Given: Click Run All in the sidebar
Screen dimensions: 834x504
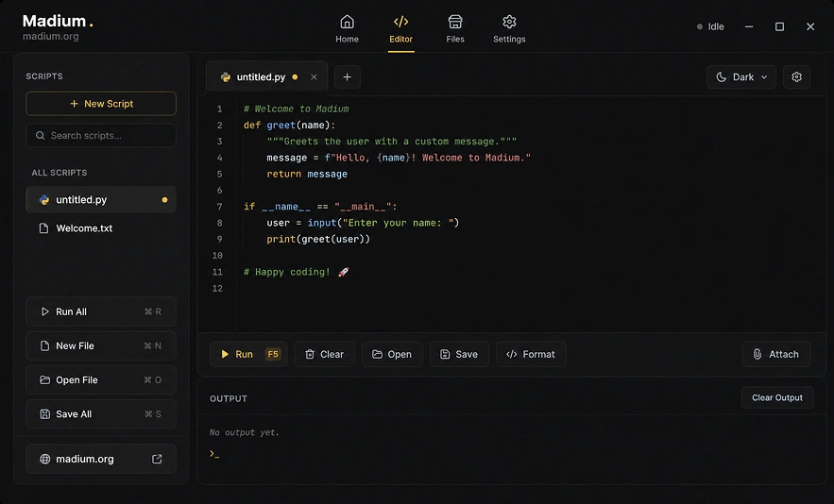Looking at the screenshot, I should [101, 311].
